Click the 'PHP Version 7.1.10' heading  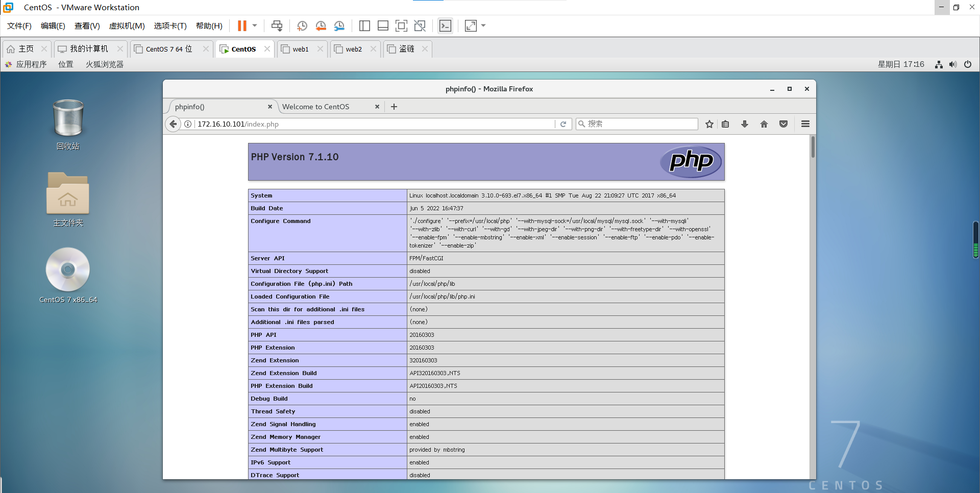295,157
